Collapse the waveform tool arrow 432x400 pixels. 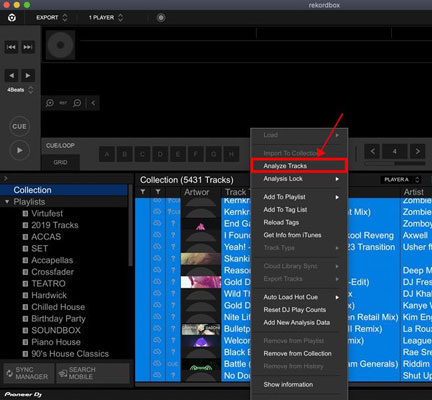tap(93, 103)
